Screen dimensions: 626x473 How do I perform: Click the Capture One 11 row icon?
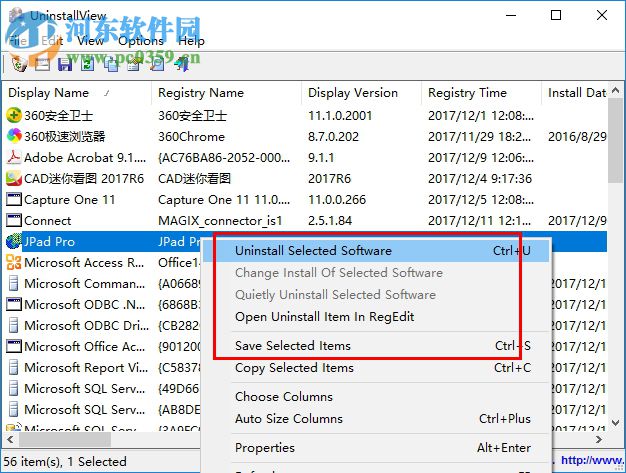pos(14,199)
